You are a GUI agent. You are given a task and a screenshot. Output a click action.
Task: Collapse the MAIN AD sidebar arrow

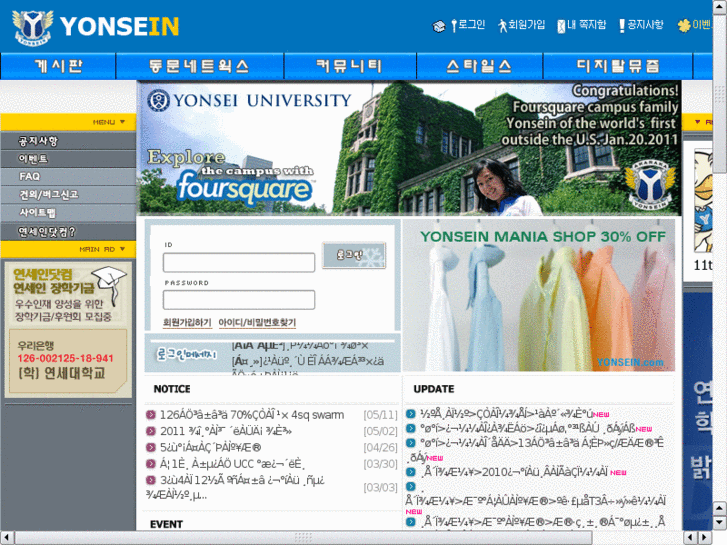[122, 249]
